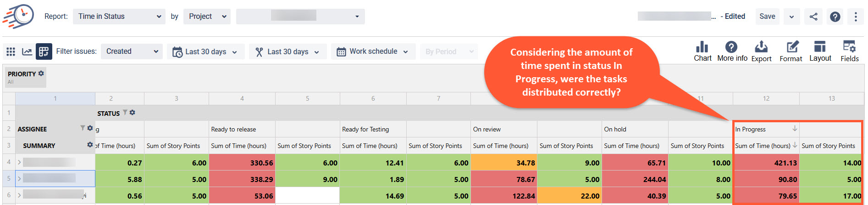This screenshot has height=205, width=868.
Task: Open the STATUS field gear settings
Action: click(133, 113)
